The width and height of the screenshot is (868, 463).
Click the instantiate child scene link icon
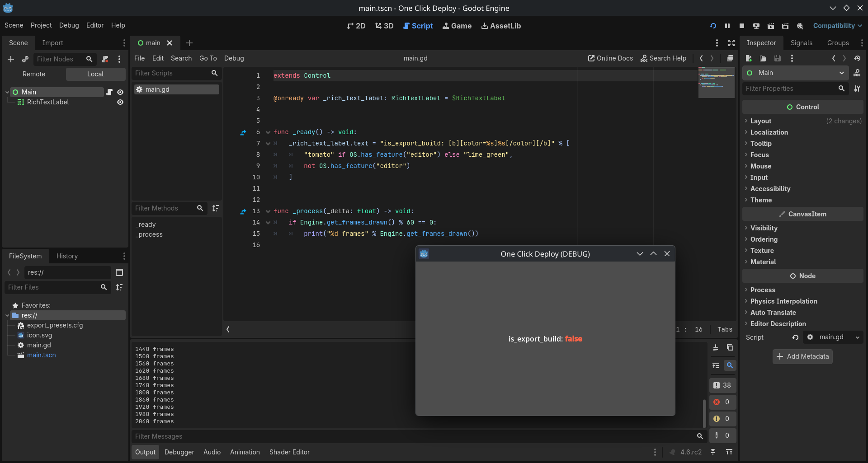click(x=25, y=59)
